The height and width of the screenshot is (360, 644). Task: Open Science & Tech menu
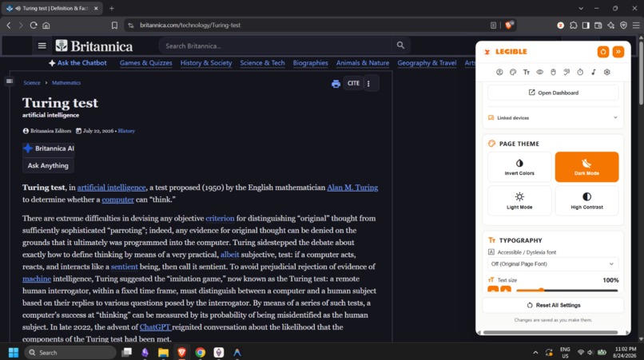pyautogui.click(x=262, y=63)
